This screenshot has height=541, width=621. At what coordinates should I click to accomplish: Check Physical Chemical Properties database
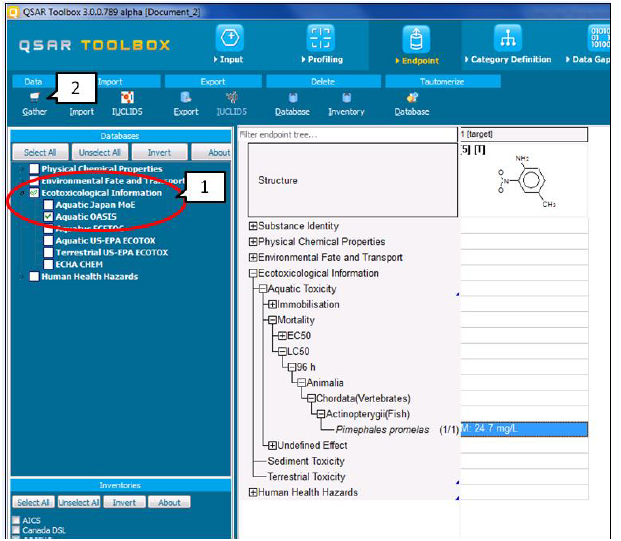pos(34,169)
